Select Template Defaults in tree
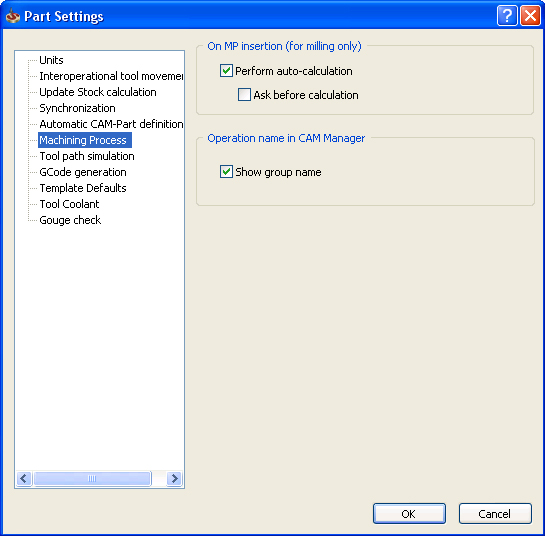545x536 pixels. [83, 188]
